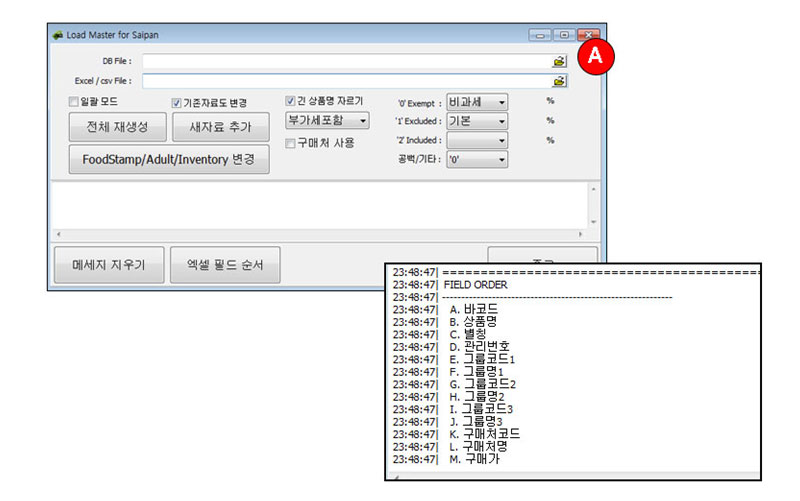The width and height of the screenshot is (800, 501).
Task: Open the '0' Exempt 비과세 dropdown
Action: (477, 102)
